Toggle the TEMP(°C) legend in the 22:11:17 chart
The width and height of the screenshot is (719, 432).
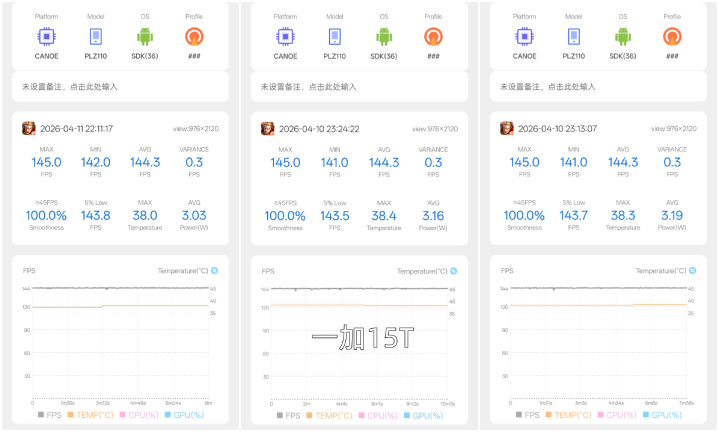pyautogui.click(x=90, y=415)
